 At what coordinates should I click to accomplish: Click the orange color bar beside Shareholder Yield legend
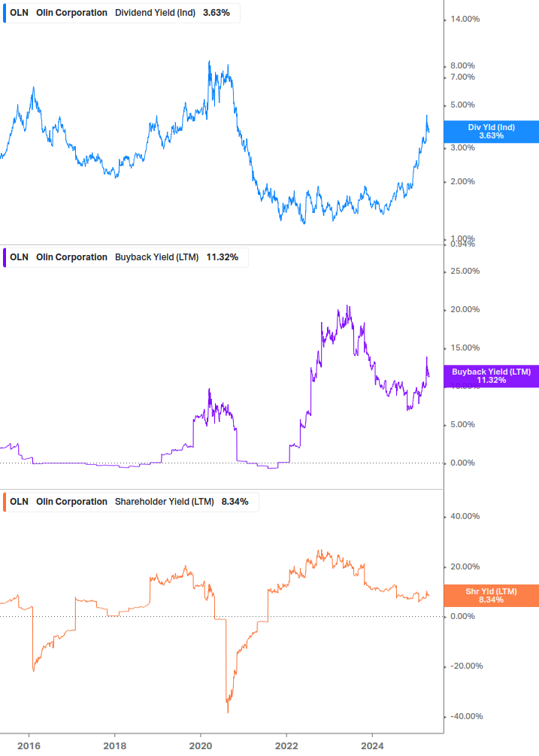pos(5,502)
